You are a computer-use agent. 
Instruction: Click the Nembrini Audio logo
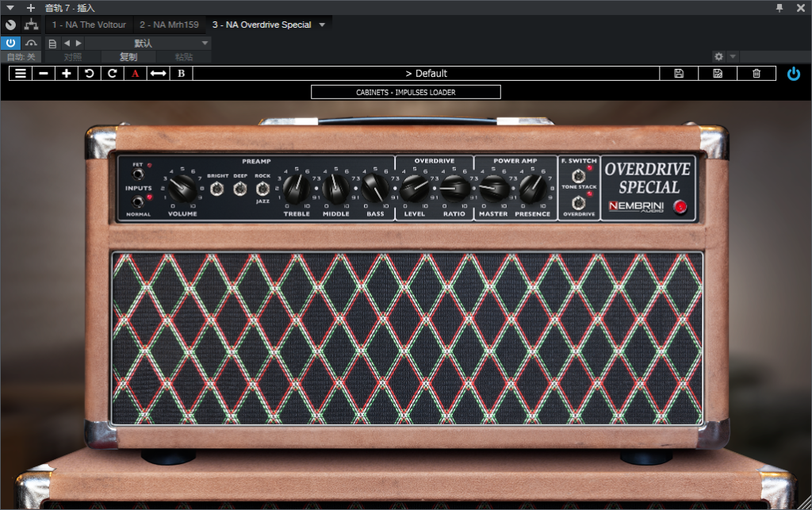coord(637,206)
